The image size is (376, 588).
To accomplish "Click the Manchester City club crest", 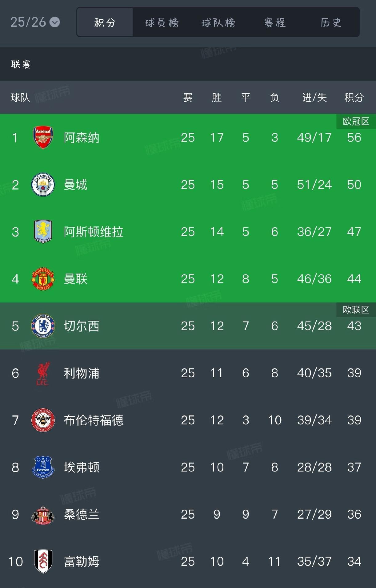I will [x=43, y=185].
